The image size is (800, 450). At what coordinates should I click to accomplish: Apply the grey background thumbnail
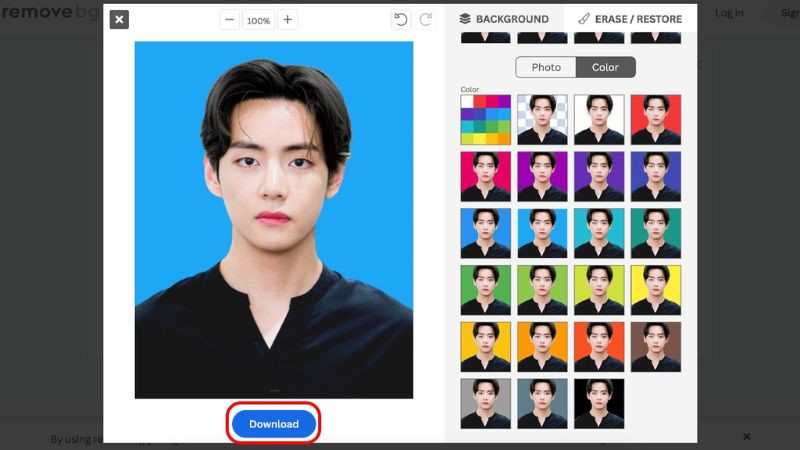click(x=486, y=404)
